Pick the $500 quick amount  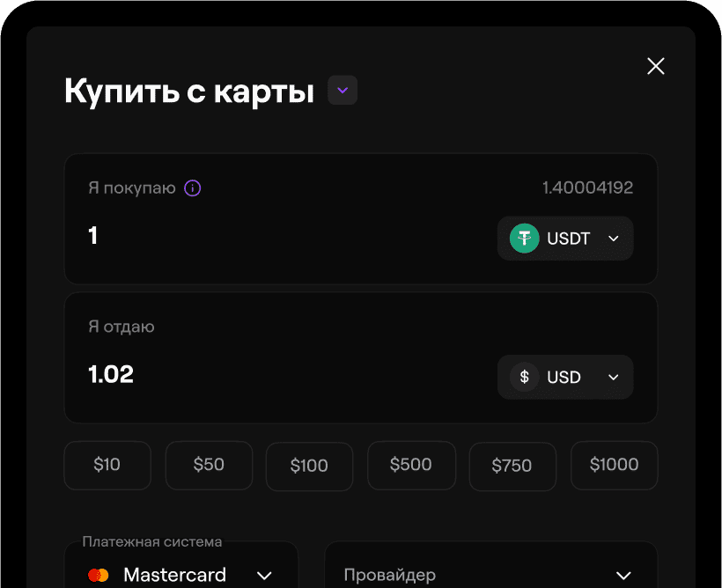[x=411, y=465]
